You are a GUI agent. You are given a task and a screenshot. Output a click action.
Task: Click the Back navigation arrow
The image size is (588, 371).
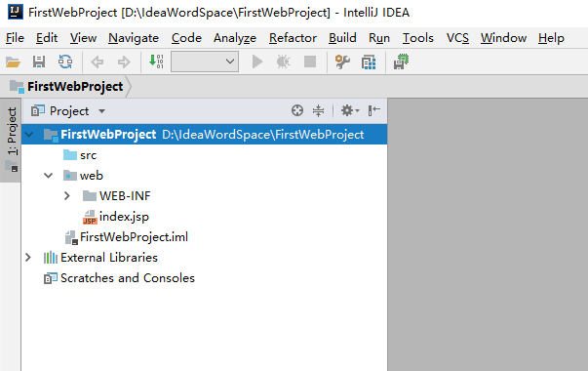(98, 62)
